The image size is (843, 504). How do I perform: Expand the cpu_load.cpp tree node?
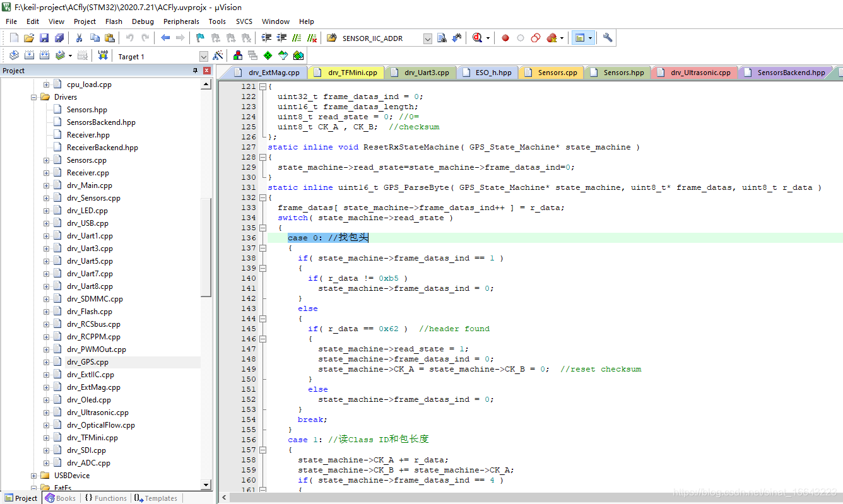(46, 85)
